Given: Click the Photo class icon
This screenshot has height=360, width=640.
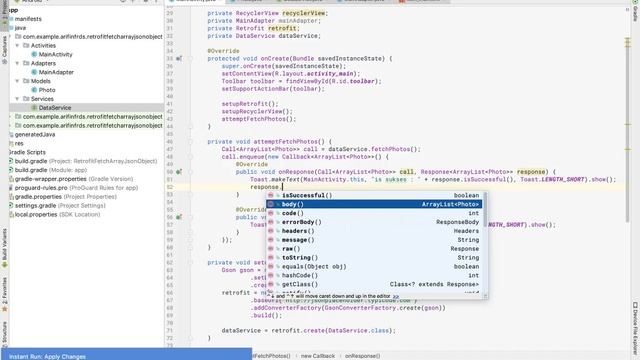Looking at the screenshot, I should [x=34, y=90].
